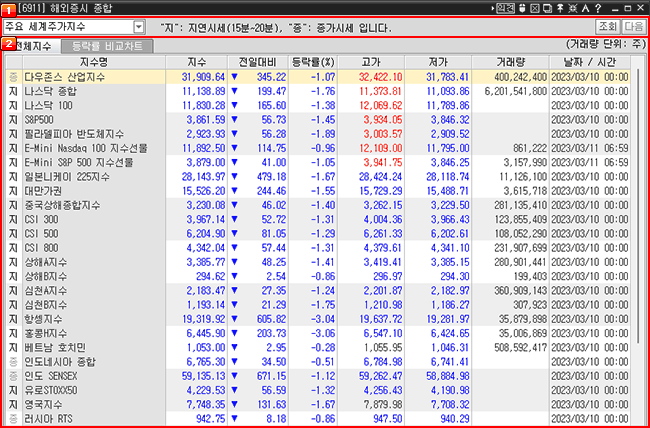
Task: Sort by the 등락률(%) column header
Action: tap(313, 63)
